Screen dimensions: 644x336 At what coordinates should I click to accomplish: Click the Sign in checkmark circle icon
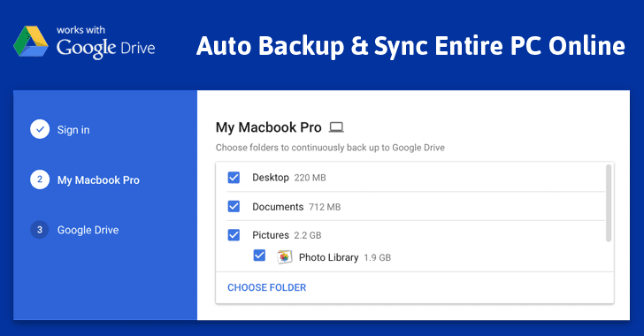[40, 129]
